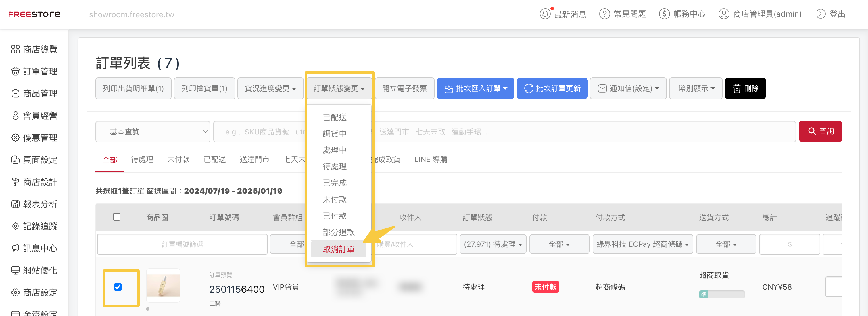Click the 會員經營 person icon in sidebar
868x316 pixels.
point(16,115)
